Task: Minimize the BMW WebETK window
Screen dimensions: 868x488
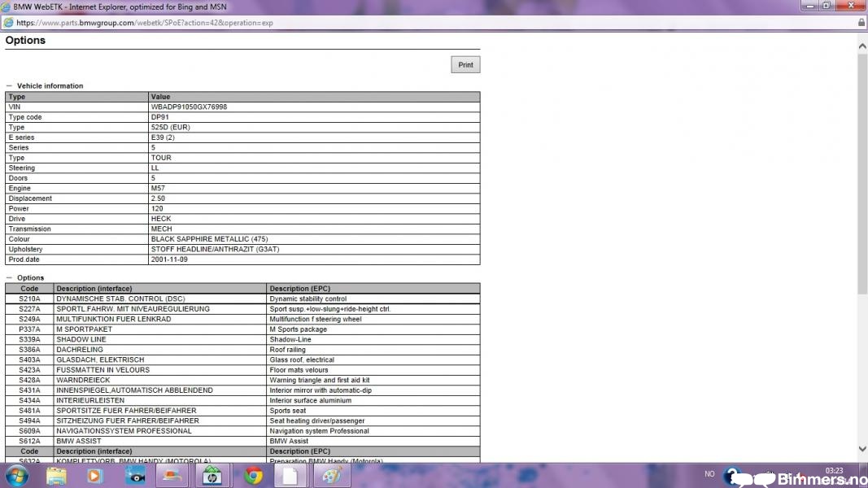Action: [x=810, y=6]
